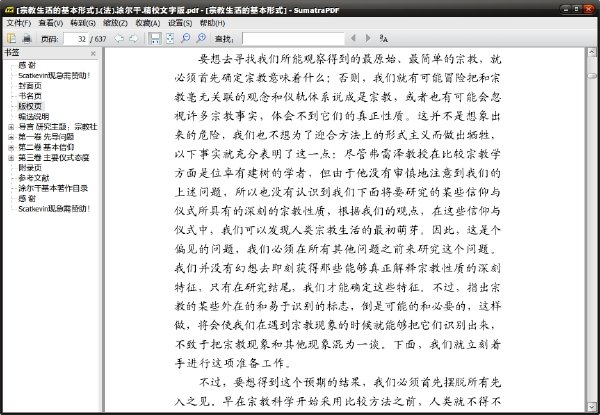Expand the 第二卷 基本信仰 bookmark node
This screenshot has height=415, width=600.
coord(11,147)
